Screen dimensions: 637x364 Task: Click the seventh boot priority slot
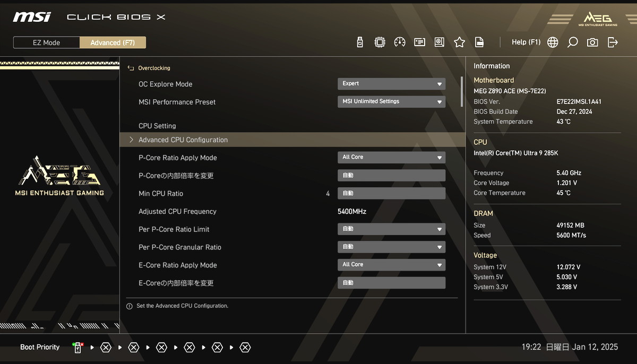click(x=245, y=348)
